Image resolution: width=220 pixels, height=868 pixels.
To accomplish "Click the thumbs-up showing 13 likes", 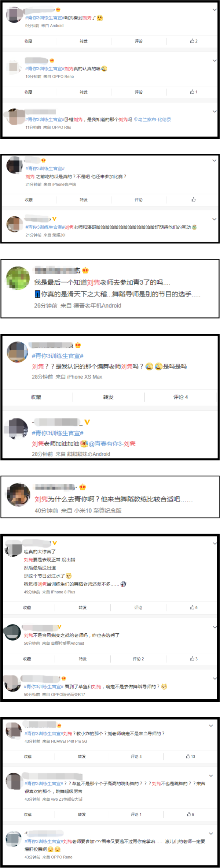I will coord(190,756).
